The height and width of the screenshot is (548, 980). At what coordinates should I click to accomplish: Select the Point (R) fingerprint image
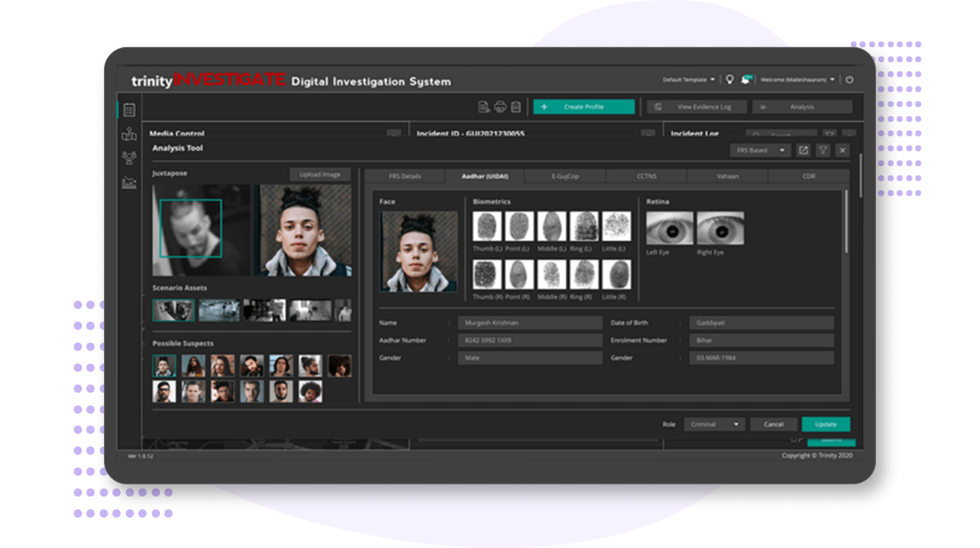tap(520, 274)
